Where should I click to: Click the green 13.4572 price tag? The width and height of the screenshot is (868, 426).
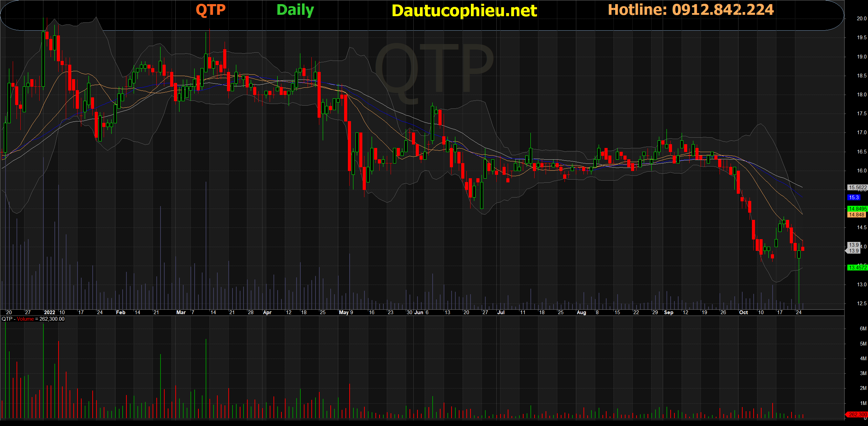click(x=857, y=268)
